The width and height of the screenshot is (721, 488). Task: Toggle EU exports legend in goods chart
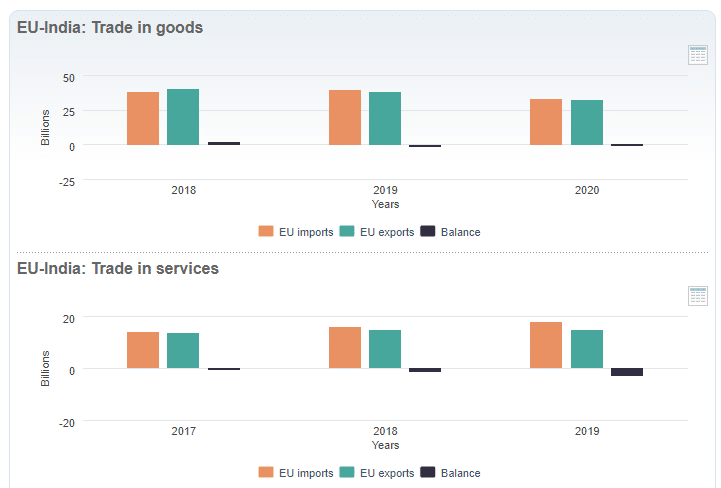[377, 232]
